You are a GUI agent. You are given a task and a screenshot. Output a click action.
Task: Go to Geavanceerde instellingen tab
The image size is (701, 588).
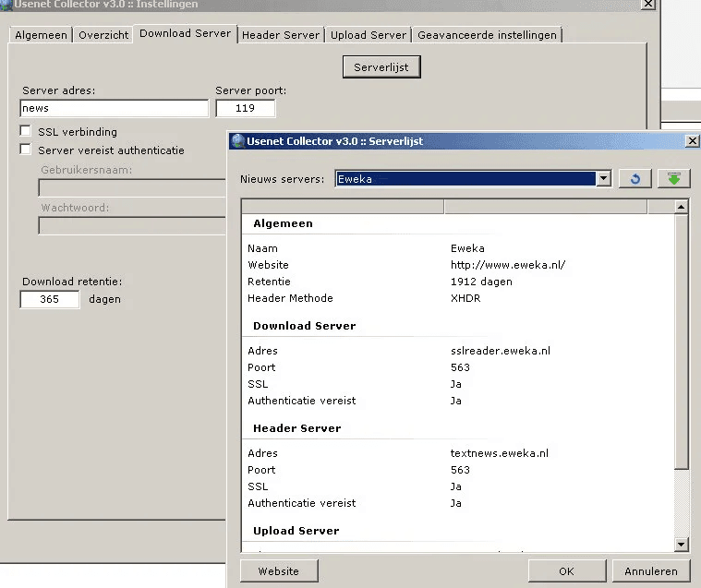[487, 35]
